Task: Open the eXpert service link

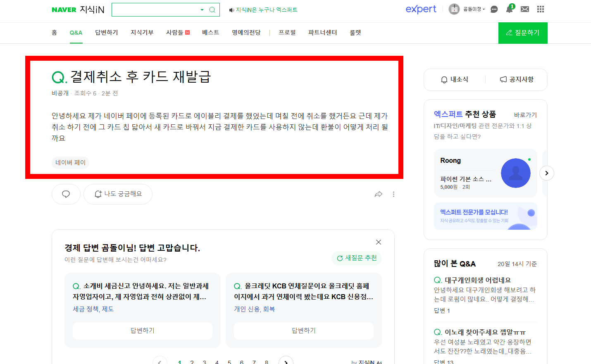Action: click(x=421, y=9)
